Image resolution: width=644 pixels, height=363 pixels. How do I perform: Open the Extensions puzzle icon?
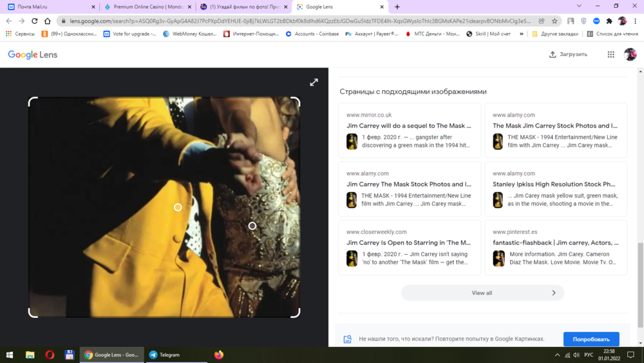point(609,21)
